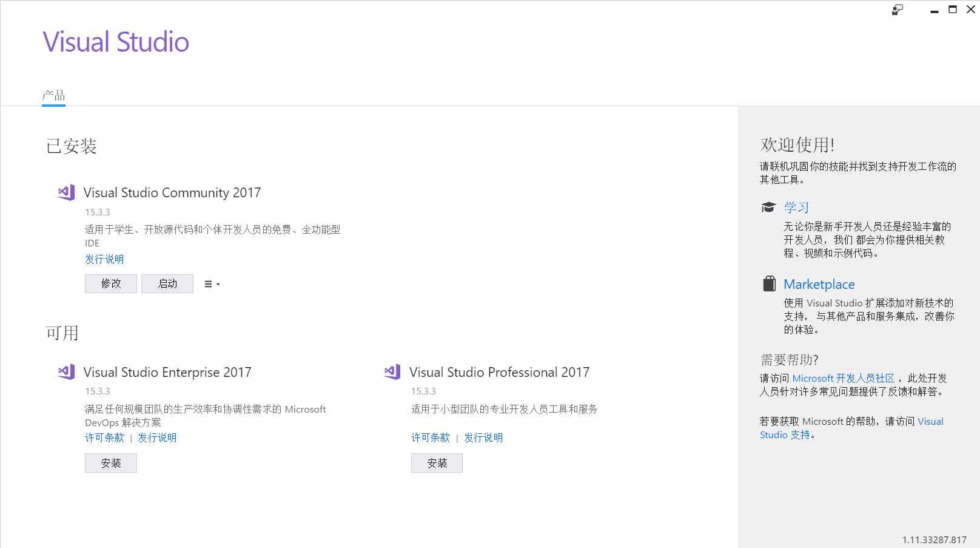980x548 pixels.
Task: Open 发行说明 for Visual Studio Community 2017
Action: [x=104, y=259]
